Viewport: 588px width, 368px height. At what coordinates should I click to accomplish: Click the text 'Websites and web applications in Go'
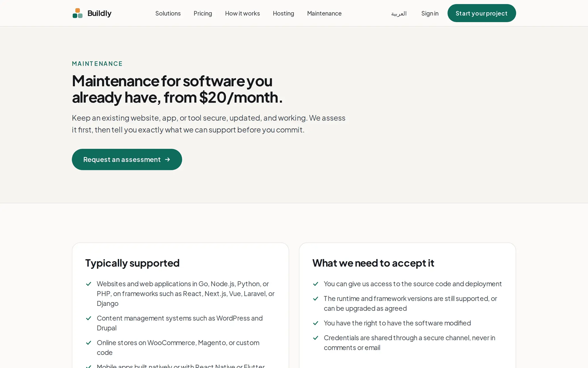[185, 294]
